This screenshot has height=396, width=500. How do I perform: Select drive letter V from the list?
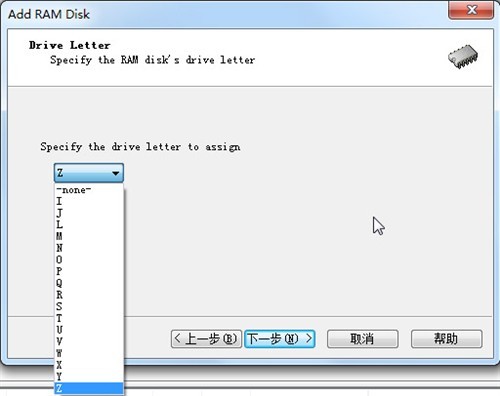[x=89, y=341]
